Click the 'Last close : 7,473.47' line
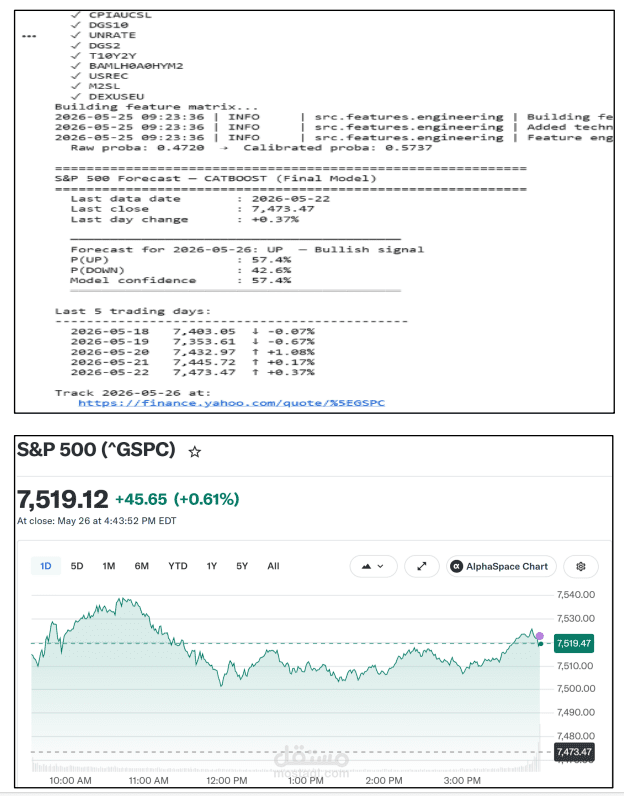Image resolution: width=624 pixels, height=796 pixels. (x=192, y=209)
